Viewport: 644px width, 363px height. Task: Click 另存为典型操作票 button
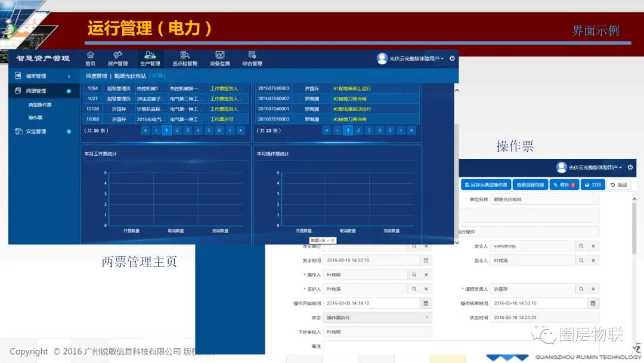(x=486, y=184)
